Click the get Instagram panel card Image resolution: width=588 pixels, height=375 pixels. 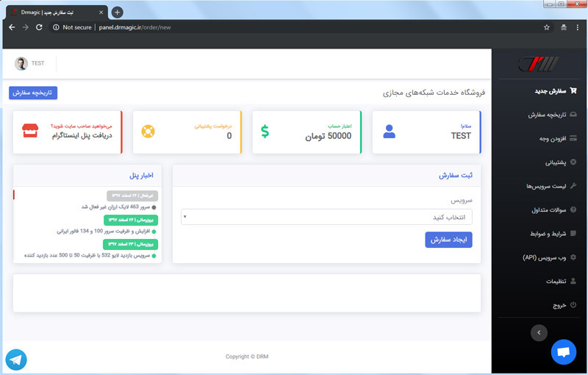pos(68,132)
